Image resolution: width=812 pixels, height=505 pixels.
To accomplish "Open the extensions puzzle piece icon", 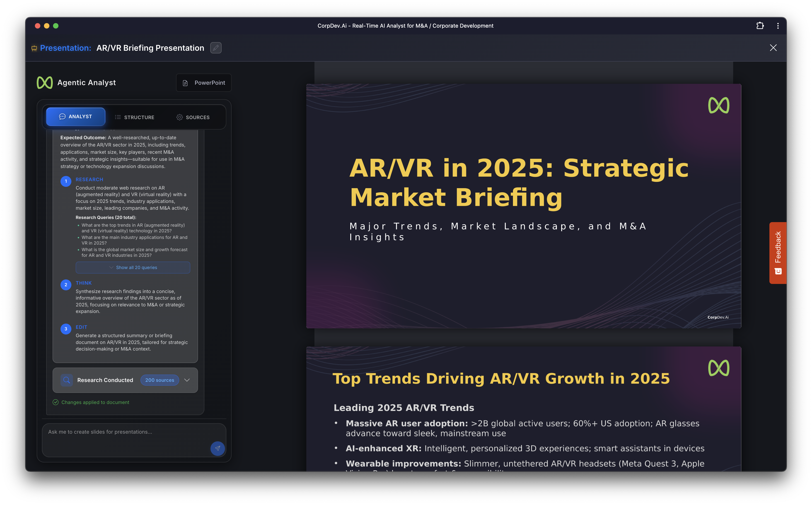I will coord(760,26).
